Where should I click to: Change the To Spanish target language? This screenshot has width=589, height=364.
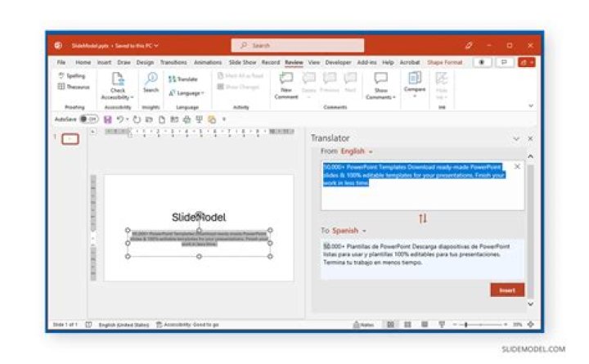pyautogui.click(x=349, y=231)
